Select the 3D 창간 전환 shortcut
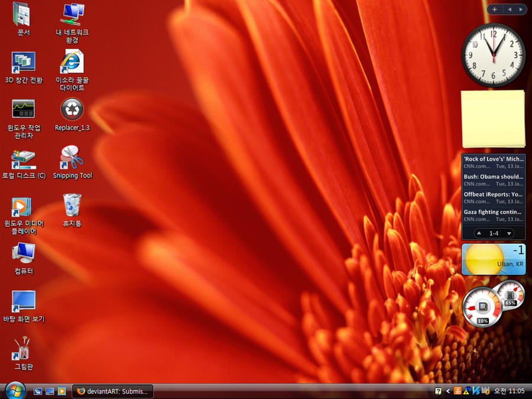Screen dimensions: 532x399 pos(24,67)
